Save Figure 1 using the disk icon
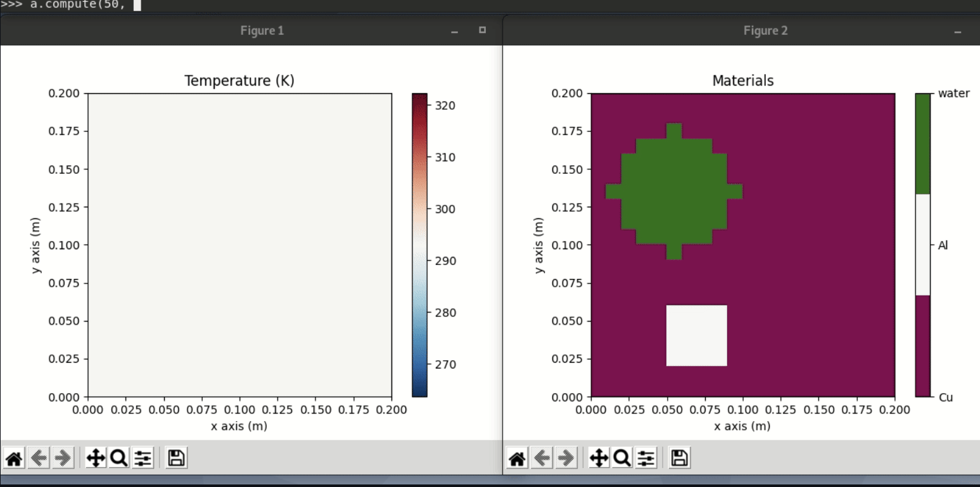The width and height of the screenshot is (980, 487). [176, 457]
